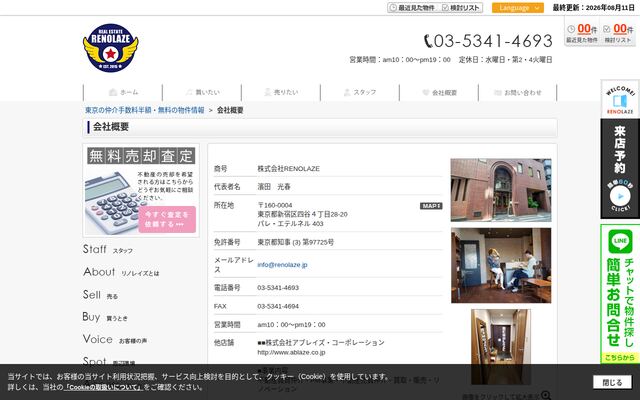Open Staff スタッフ sidebar link
The width and height of the screenshot is (640, 400).
pos(108,249)
